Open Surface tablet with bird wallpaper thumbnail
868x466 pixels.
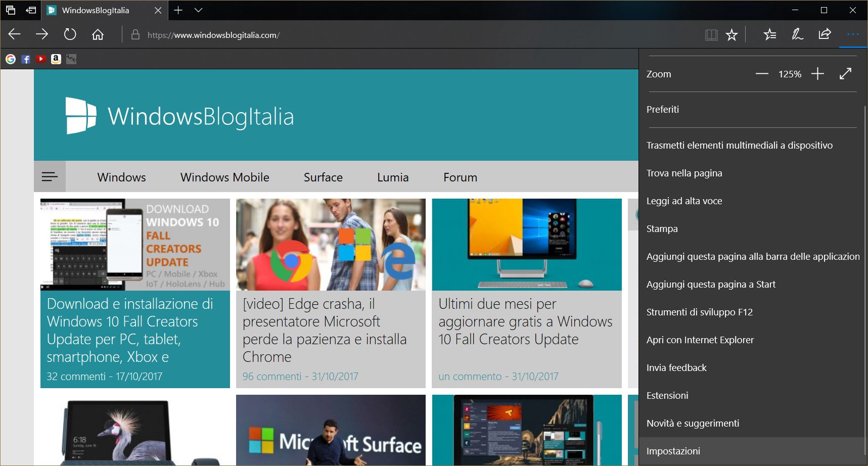coord(135,430)
